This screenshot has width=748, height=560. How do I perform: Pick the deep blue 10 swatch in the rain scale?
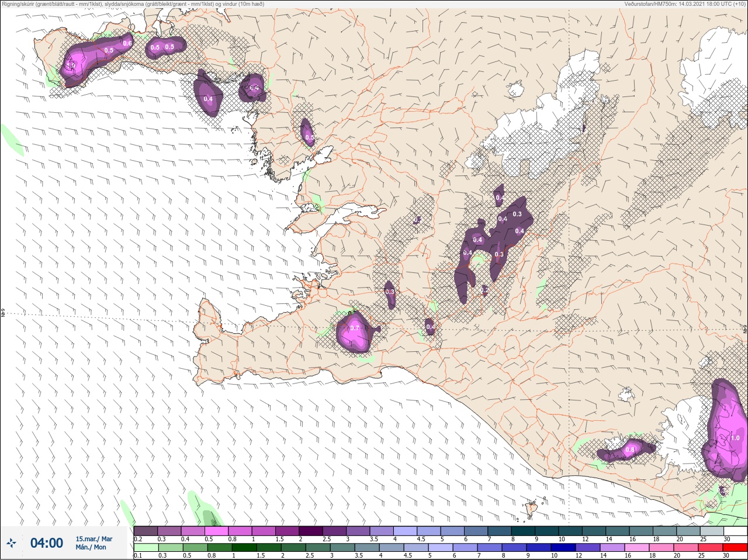pos(564,548)
